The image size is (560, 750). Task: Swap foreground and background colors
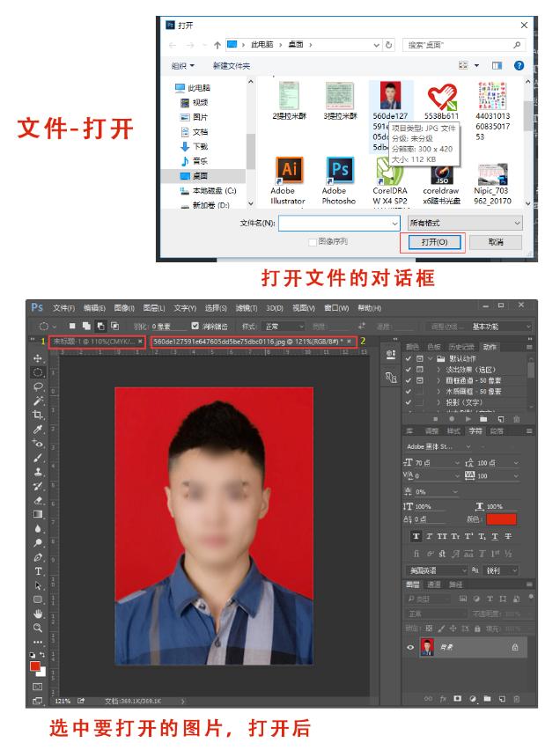[42, 654]
